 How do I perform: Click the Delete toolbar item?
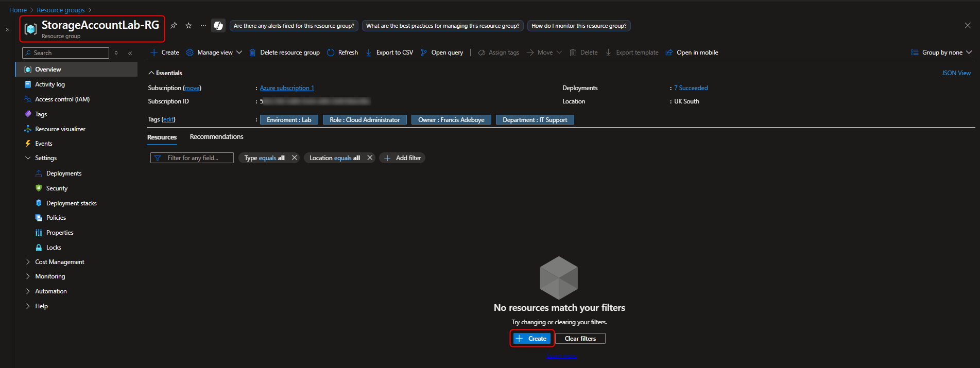tap(583, 52)
